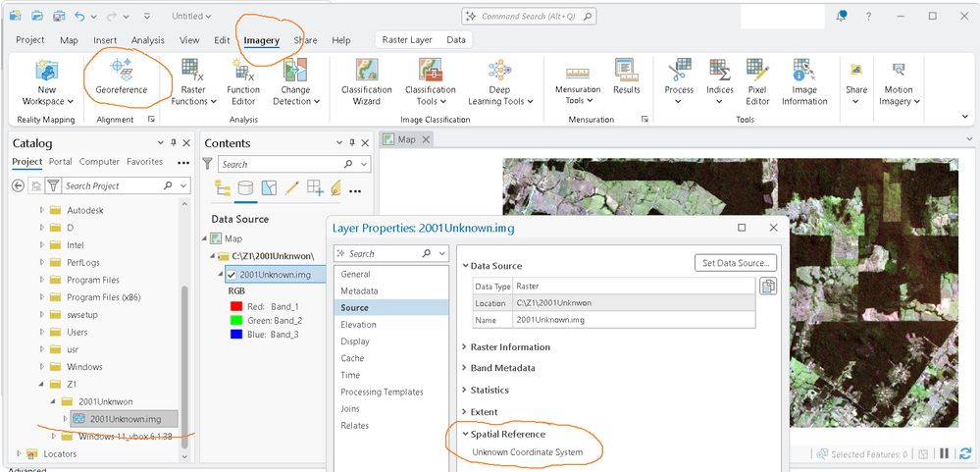Click the Undo arrow icon
Viewport: 980px width, 472px height.
(79, 16)
